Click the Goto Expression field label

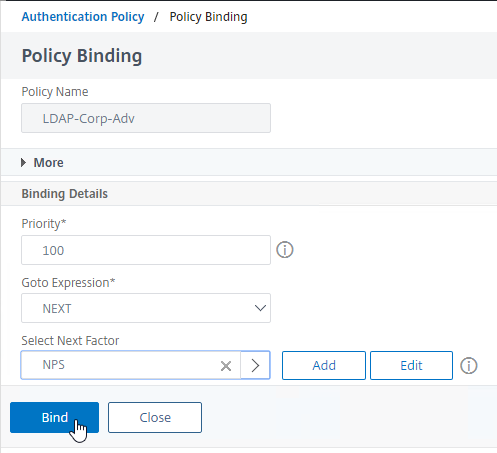(68, 283)
